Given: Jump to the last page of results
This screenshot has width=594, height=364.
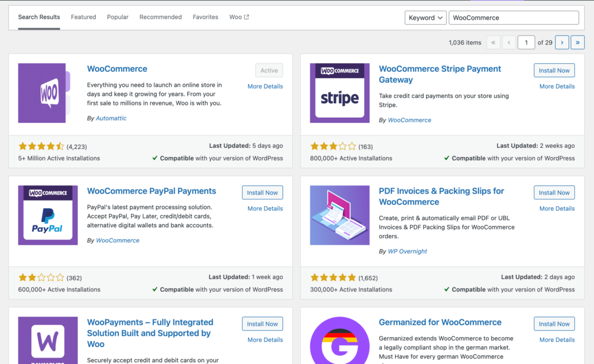Looking at the screenshot, I should [x=577, y=42].
